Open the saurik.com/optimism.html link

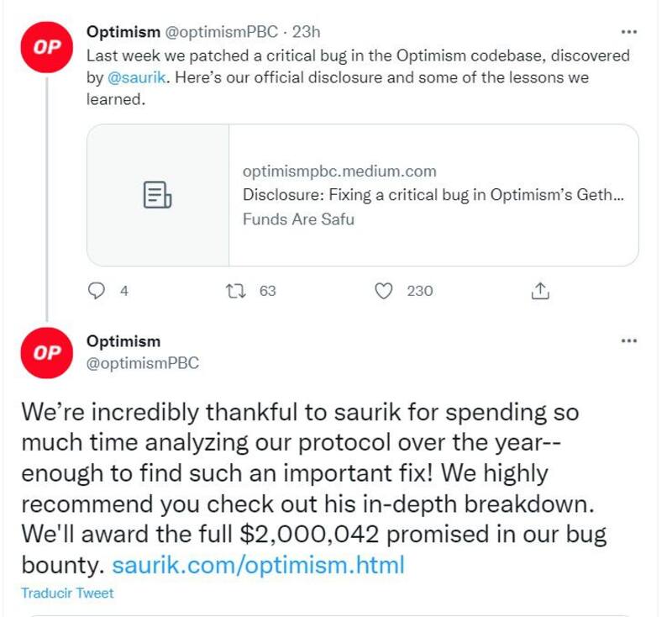[258, 563]
